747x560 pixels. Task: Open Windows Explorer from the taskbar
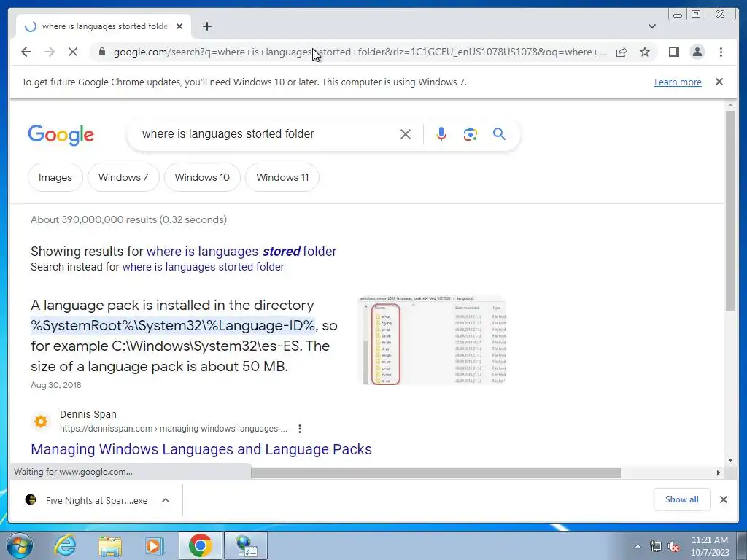point(110,545)
